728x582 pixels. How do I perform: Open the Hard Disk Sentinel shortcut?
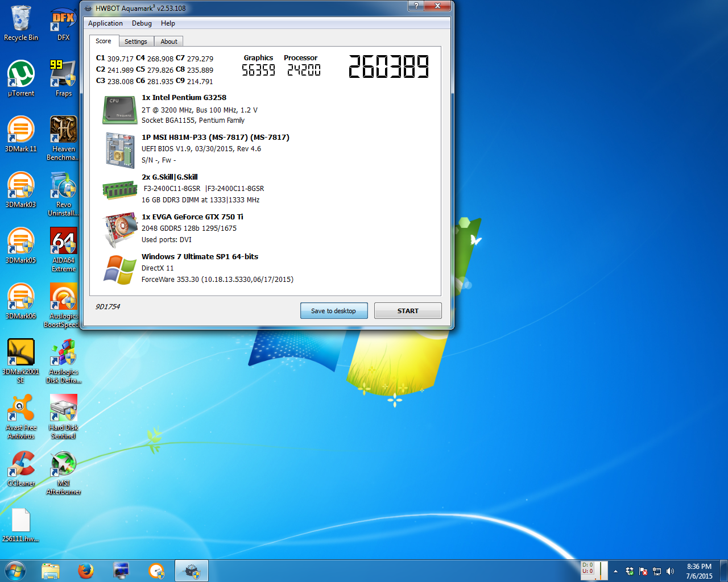[x=64, y=417]
